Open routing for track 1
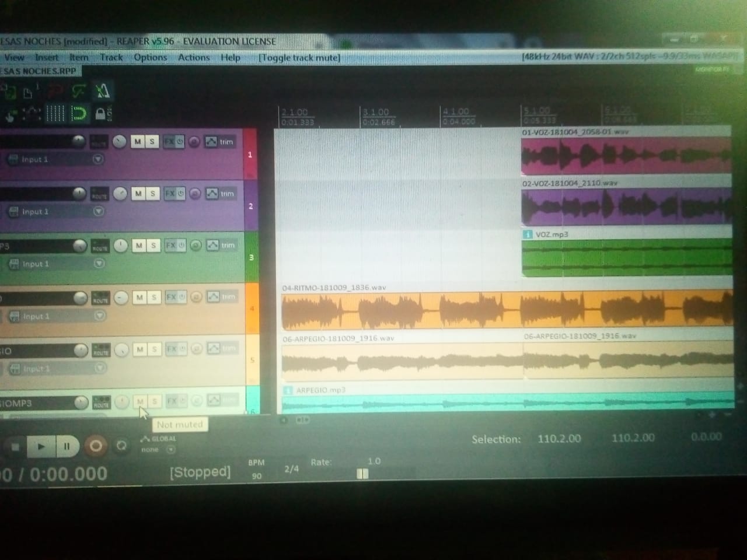 [99, 142]
